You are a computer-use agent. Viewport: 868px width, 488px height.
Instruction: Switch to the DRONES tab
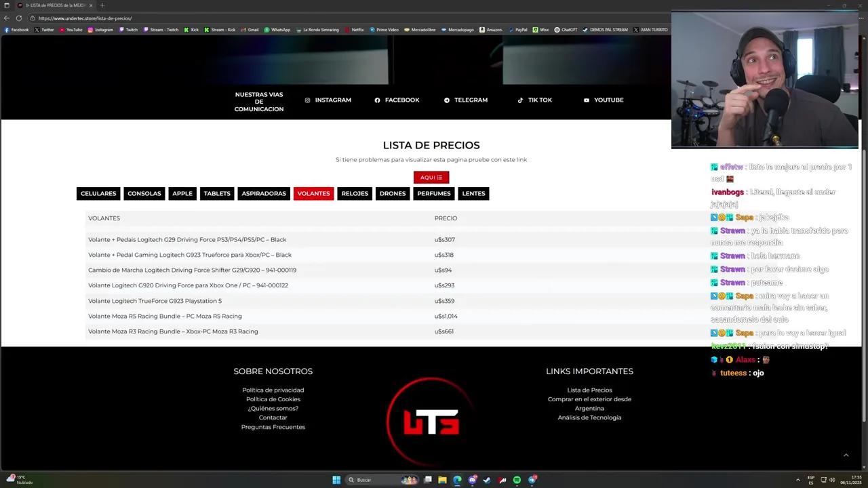[393, 194]
